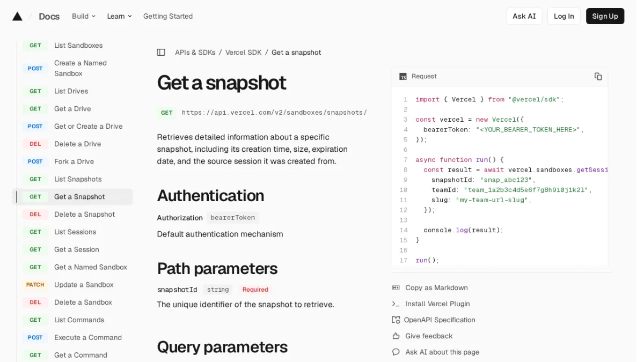
Task: Click the Ask AI about this page chat icon
Action: 396,352
